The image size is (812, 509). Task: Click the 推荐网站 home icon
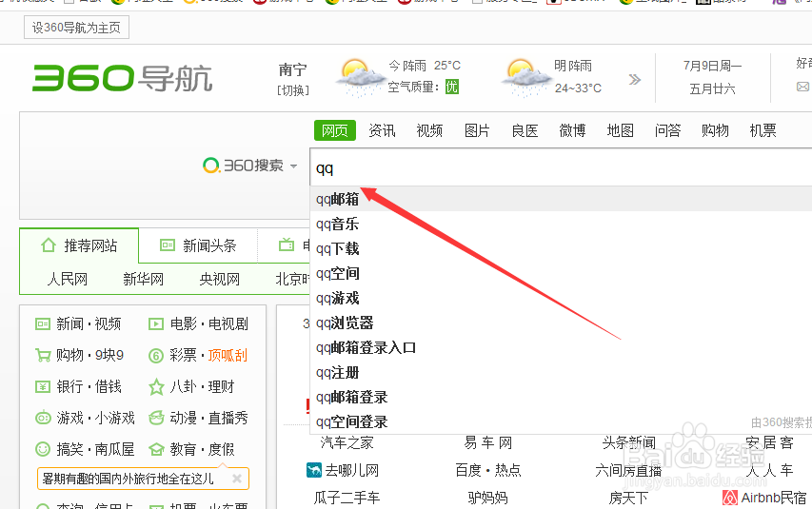click(49, 245)
